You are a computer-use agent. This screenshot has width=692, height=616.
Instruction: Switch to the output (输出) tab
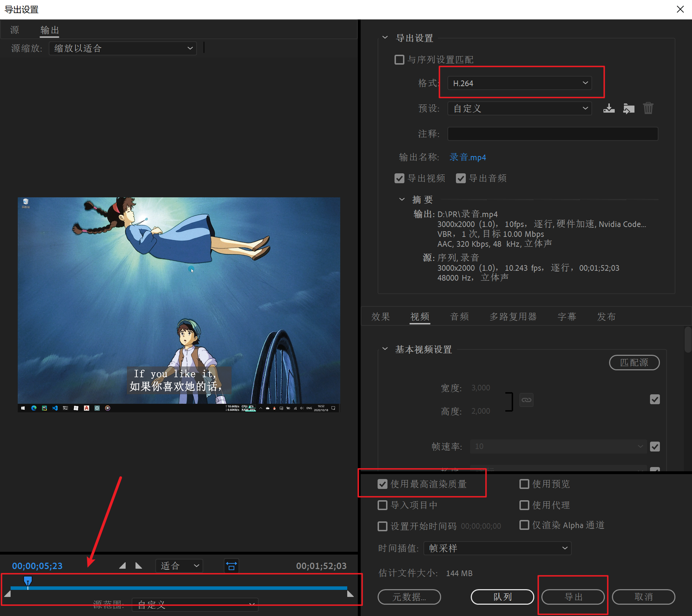coord(49,30)
